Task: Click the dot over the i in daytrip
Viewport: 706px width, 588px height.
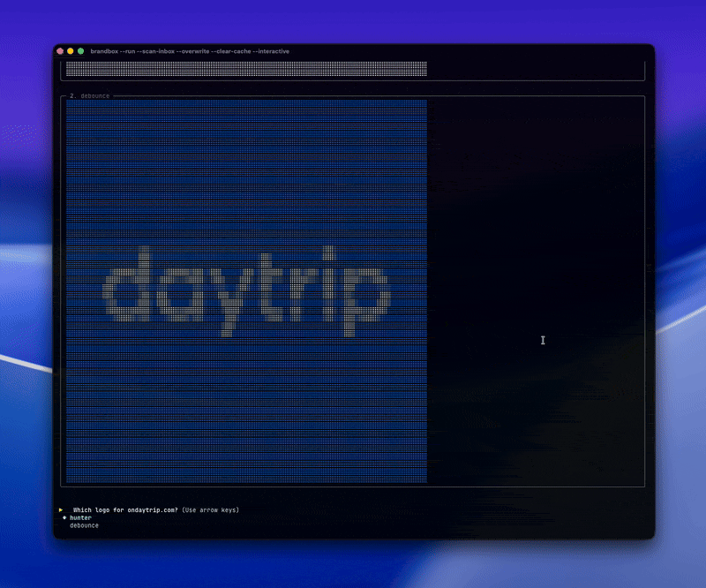Action: point(328,253)
